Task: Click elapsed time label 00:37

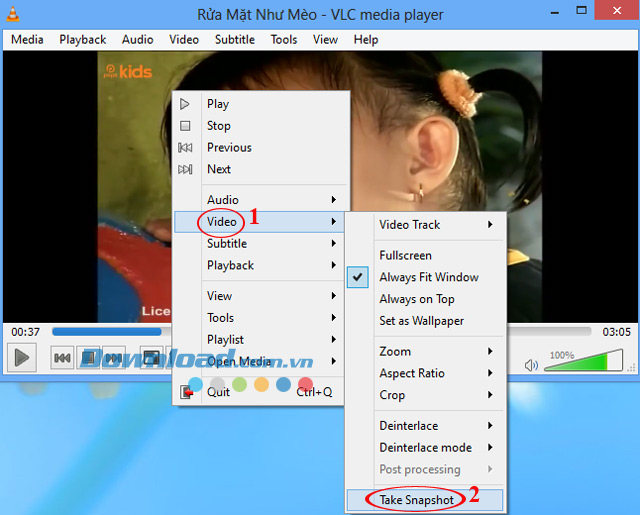Action: [x=25, y=332]
